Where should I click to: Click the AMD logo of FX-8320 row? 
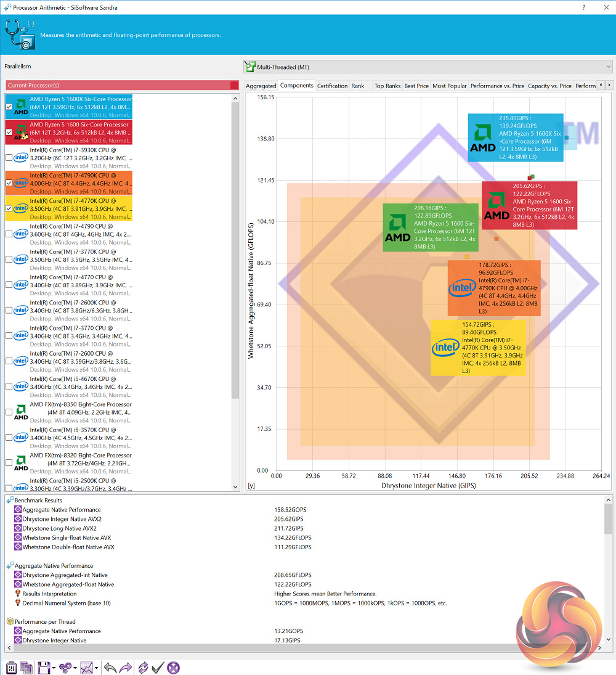pyautogui.click(x=21, y=463)
